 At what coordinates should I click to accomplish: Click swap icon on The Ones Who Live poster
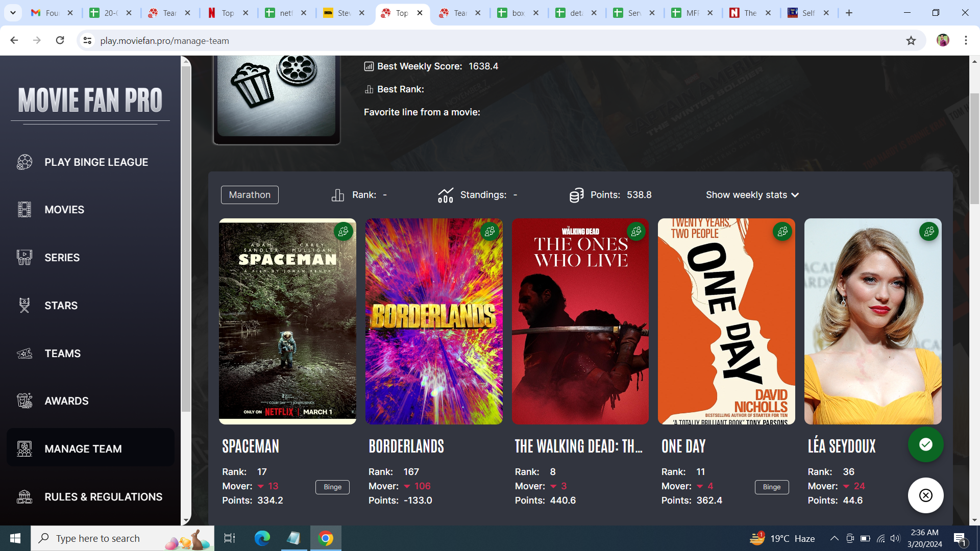tap(636, 232)
